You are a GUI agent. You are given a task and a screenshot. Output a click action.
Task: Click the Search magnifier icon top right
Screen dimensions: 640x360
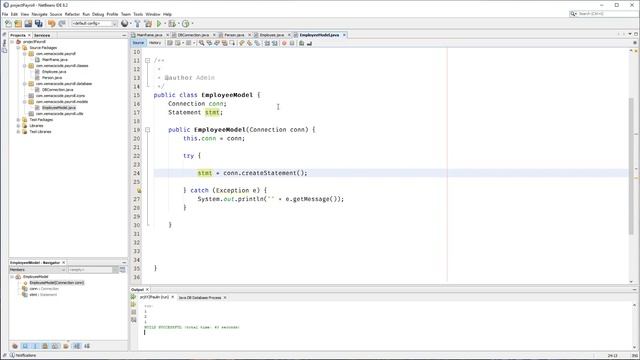[x=573, y=13]
